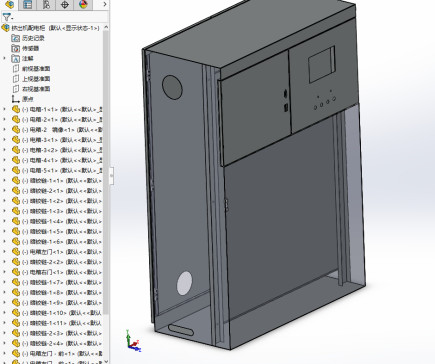Click the XYZ coordinate triad in viewport
Screen dimensions: 435x364
point(133,341)
